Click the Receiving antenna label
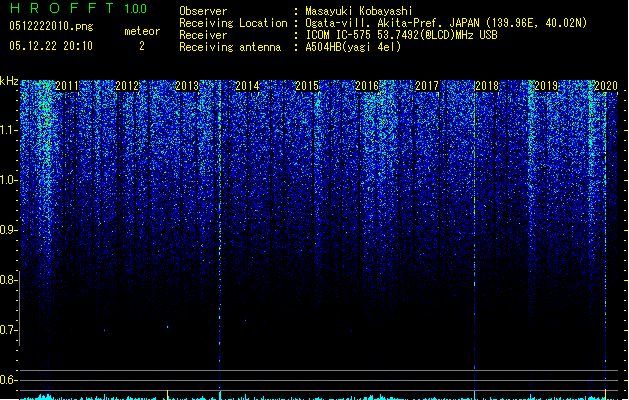 230,47
